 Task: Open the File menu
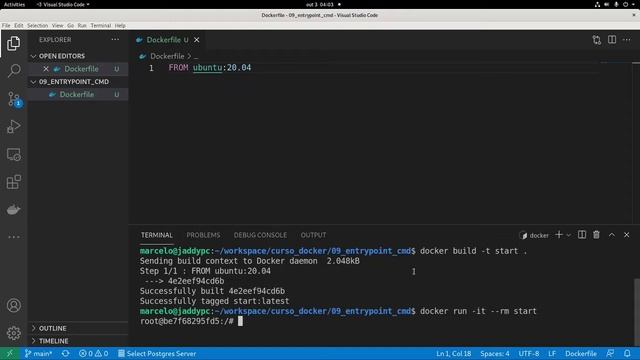pyautogui.click(x=6, y=25)
